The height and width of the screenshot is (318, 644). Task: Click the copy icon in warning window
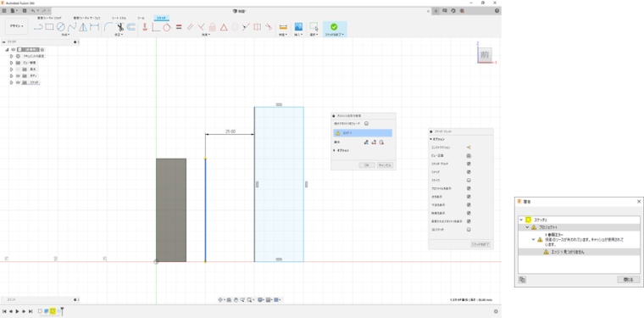click(x=523, y=279)
